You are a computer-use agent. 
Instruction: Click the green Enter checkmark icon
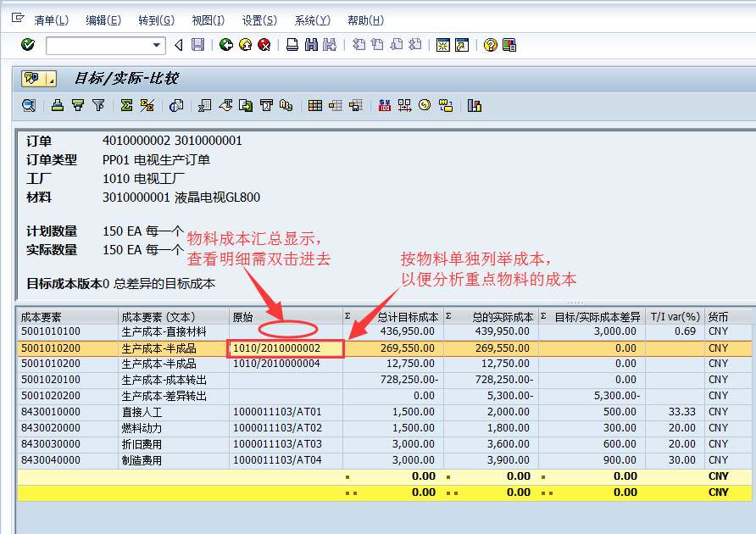[x=28, y=45]
